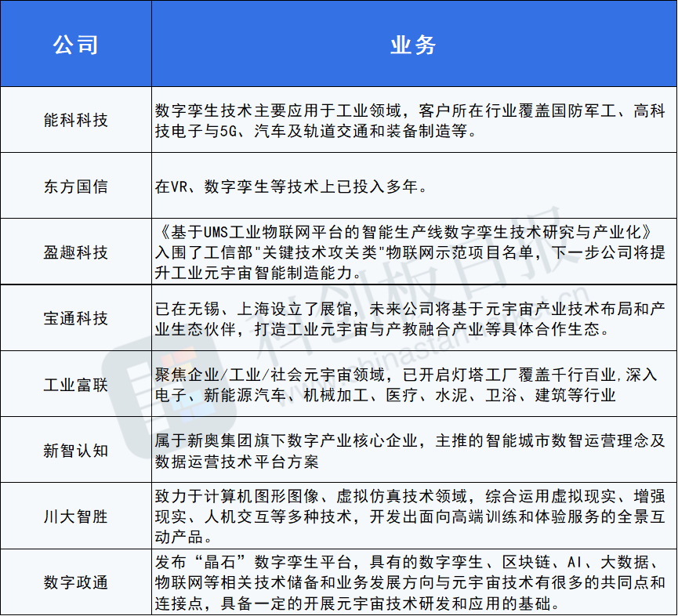
Task: Click the description starting "致力于计算机图形图像"
Action: point(410,516)
